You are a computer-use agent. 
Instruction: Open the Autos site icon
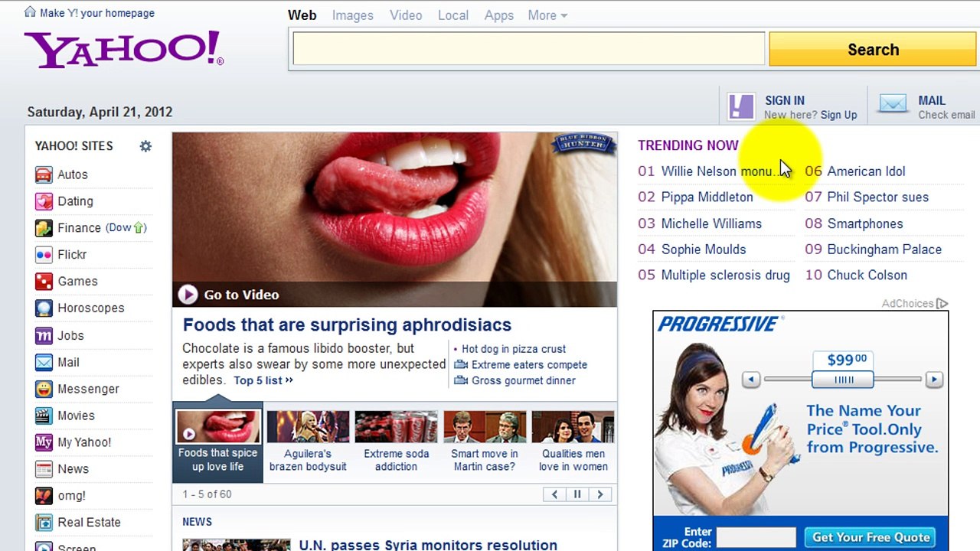tap(44, 174)
